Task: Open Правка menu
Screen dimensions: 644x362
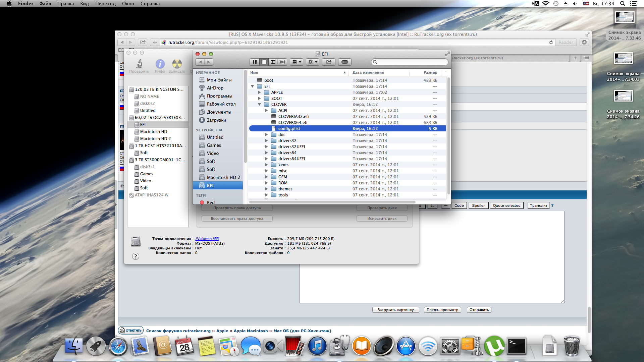Action: click(65, 4)
